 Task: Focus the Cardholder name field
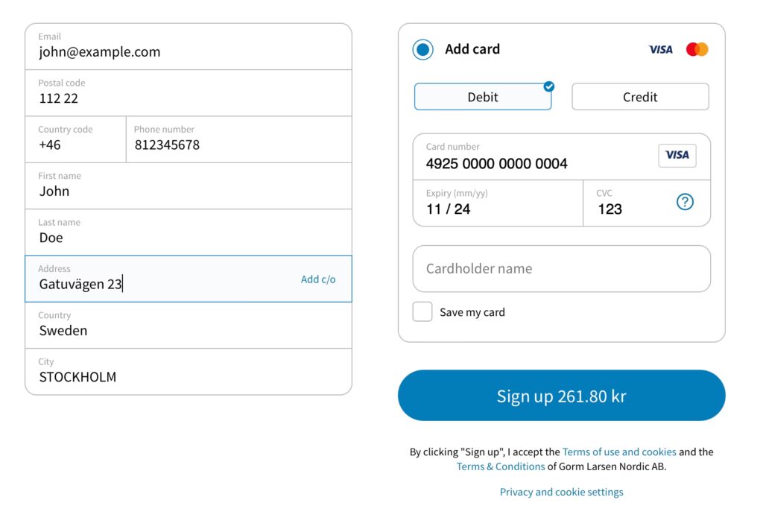pyautogui.click(x=561, y=269)
